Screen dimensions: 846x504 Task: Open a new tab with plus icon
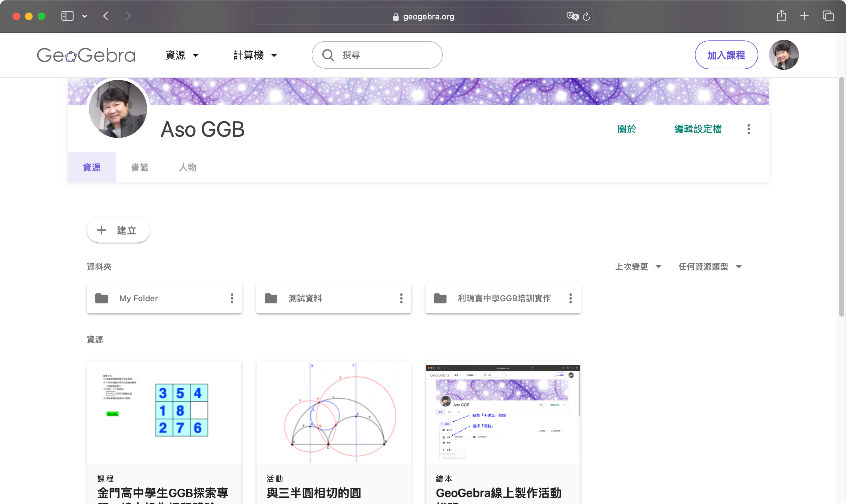click(x=804, y=16)
